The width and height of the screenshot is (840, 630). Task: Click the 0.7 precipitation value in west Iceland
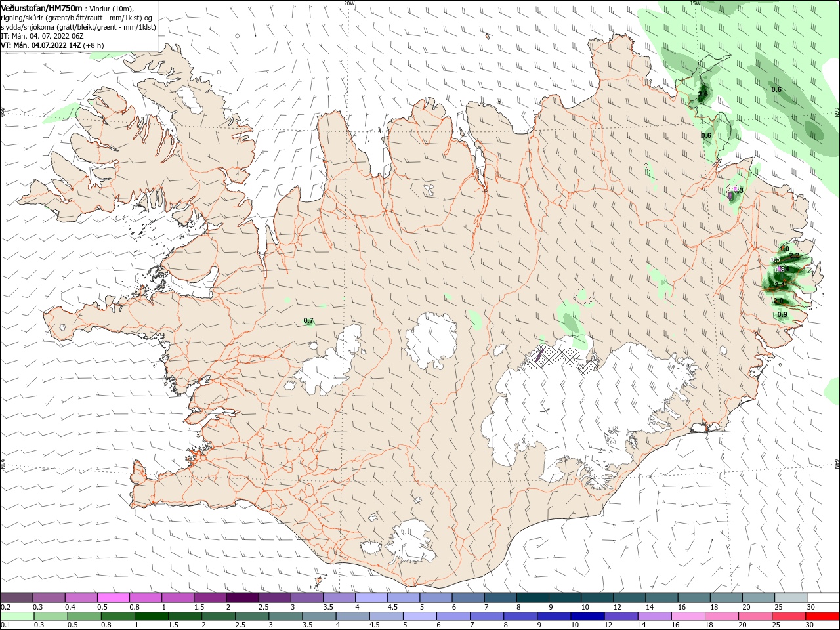coord(308,321)
